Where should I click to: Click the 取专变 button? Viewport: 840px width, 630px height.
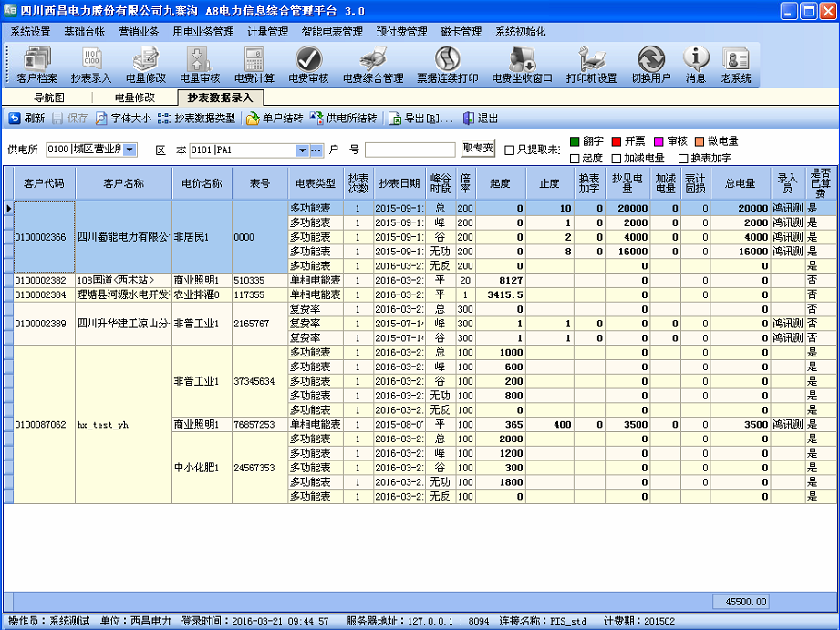[x=478, y=149]
